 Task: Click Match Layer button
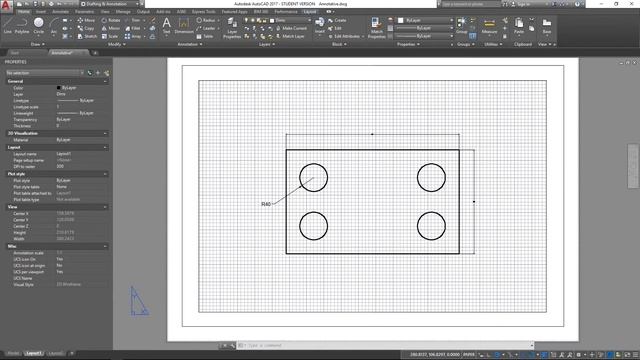pyautogui.click(x=290, y=36)
